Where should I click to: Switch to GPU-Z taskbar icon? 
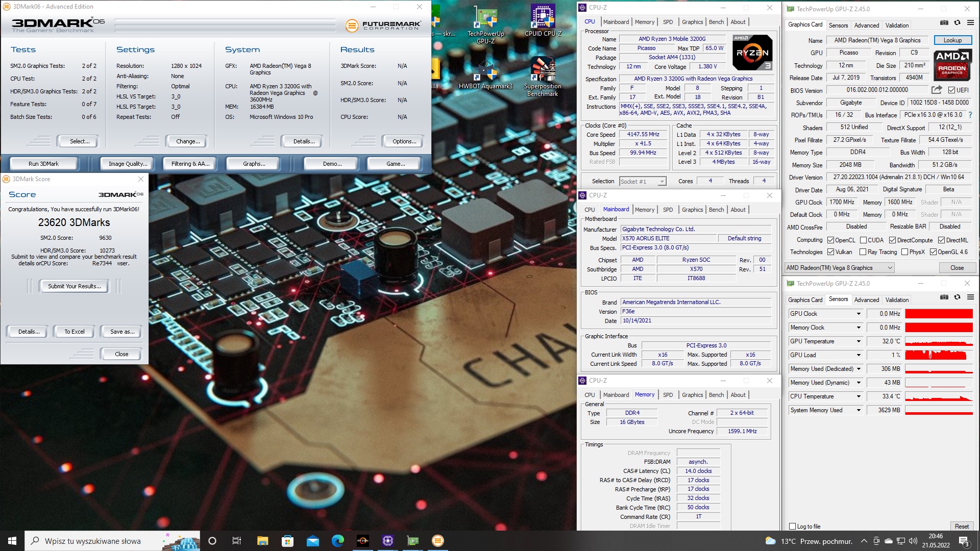pos(412,541)
